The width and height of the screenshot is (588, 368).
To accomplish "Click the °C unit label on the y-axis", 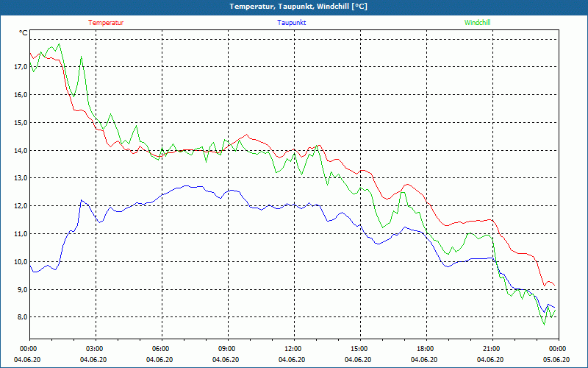I will point(24,33).
